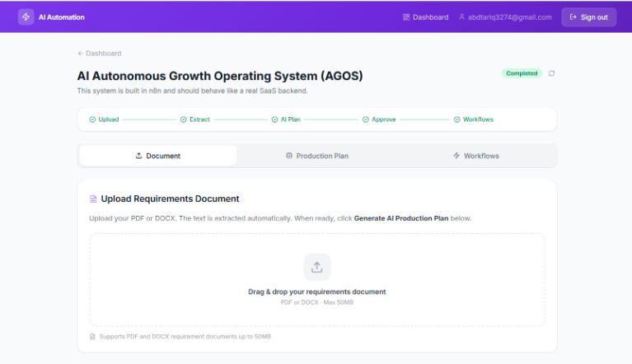Click the Supports PDF and DOCX footer note
632x364 pixels.
(x=185, y=337)
